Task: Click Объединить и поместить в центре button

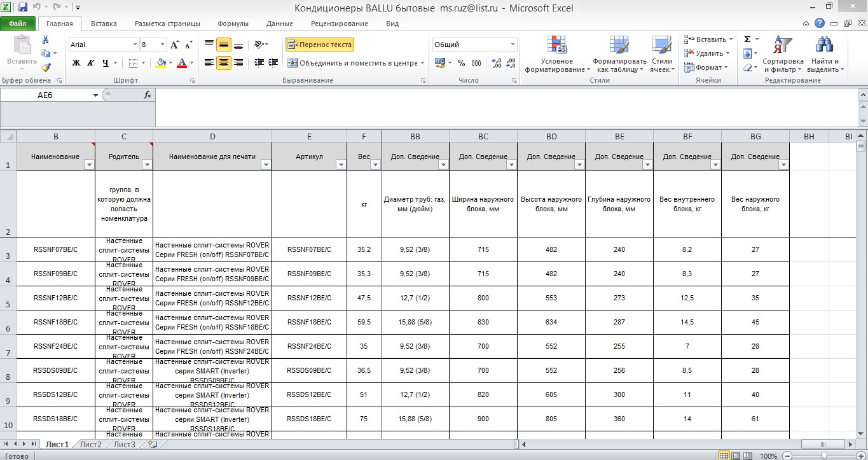Action: coord(354,63)
